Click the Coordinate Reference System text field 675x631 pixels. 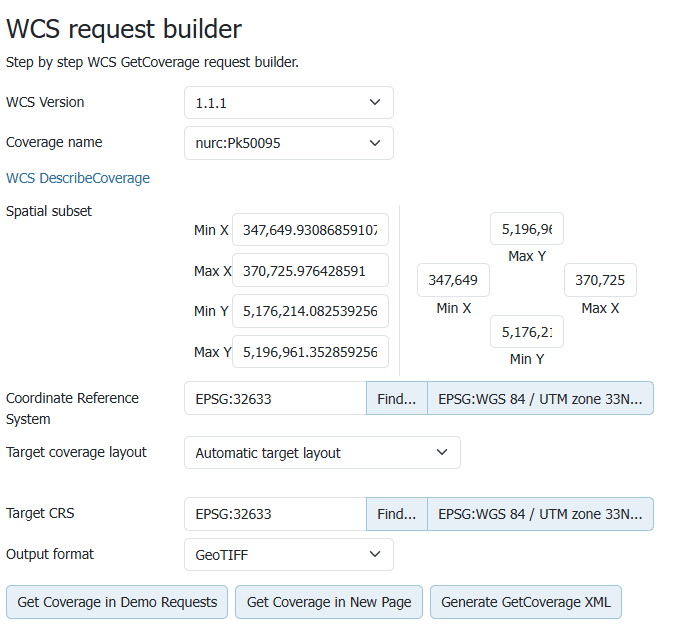click(x=275, y=398)
